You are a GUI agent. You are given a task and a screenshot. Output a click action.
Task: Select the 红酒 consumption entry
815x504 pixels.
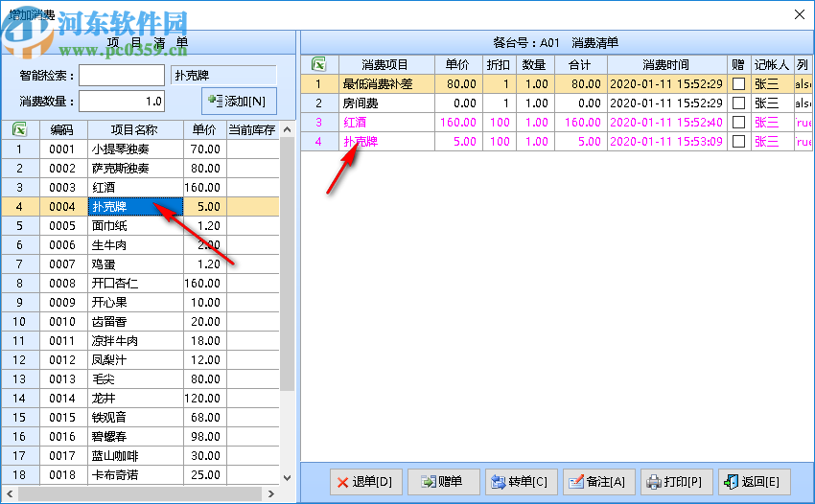pos(556,123)
